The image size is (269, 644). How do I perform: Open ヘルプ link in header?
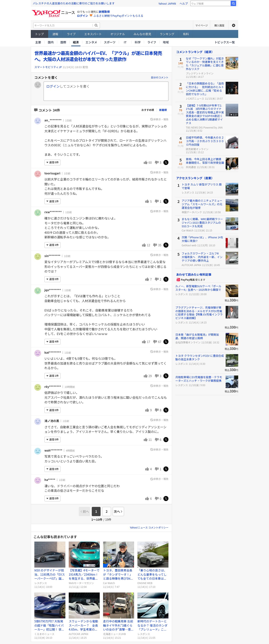184,4
